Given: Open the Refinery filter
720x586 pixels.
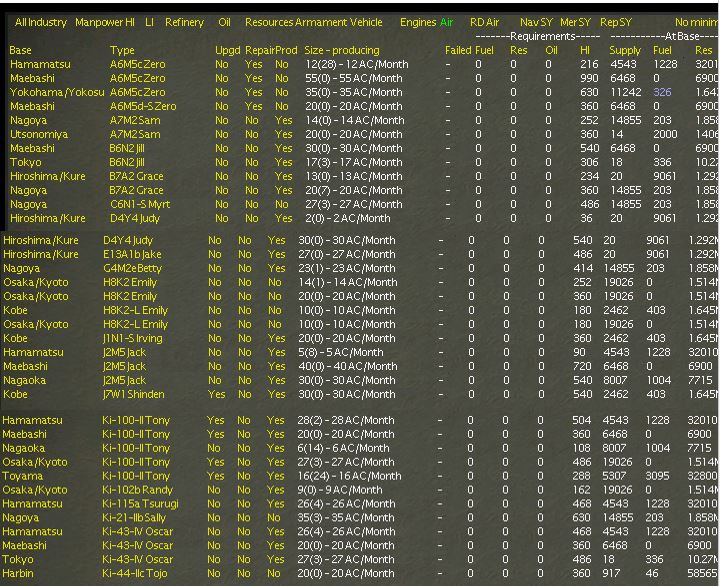Looking at the screenshot, I should [x=184, y=22].
